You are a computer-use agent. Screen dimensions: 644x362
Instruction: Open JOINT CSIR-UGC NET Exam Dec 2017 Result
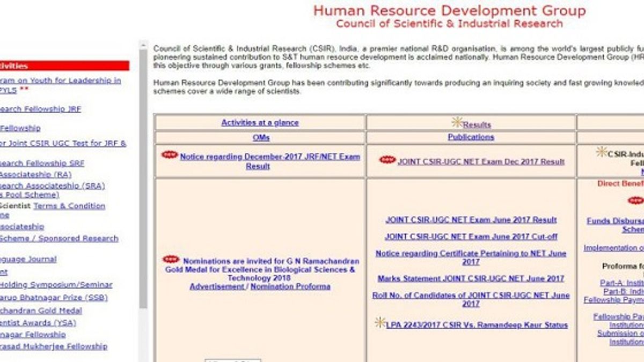coord(481,161)
